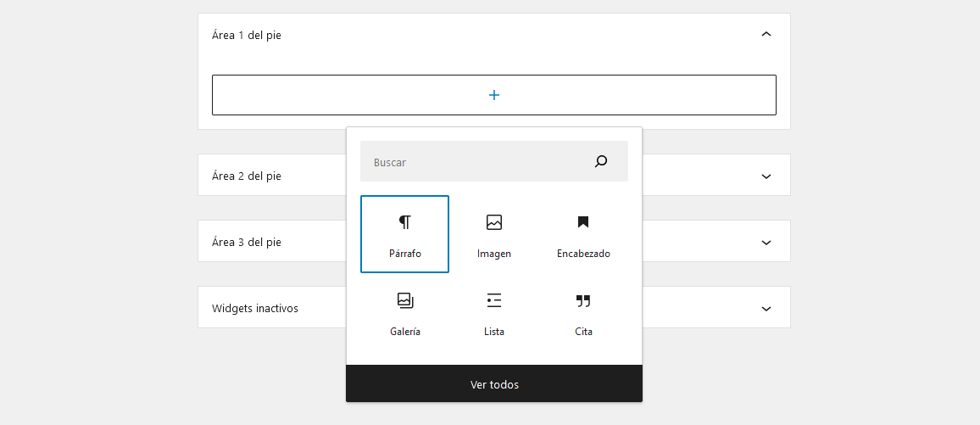Expand Área 3 del pie chevron
This screenshot has width=980, height=425.
point(766,243)
